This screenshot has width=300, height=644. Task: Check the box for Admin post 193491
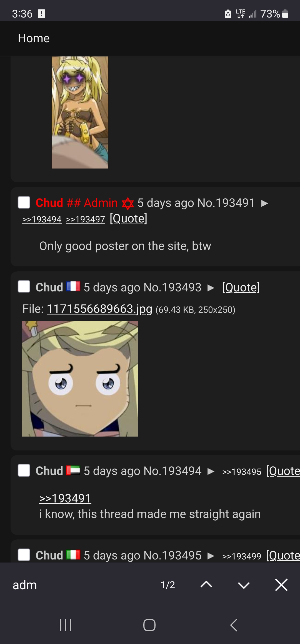[x=24, y=202]
